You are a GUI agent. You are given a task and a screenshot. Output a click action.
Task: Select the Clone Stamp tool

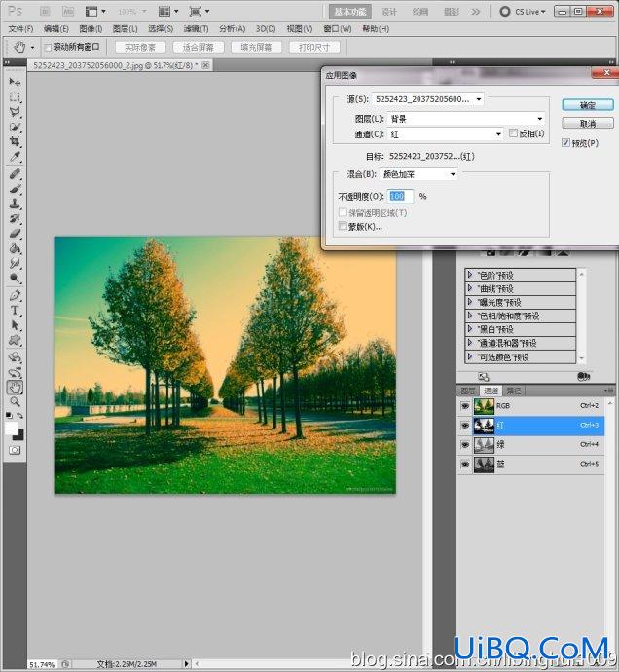click(x=15, y=204)
